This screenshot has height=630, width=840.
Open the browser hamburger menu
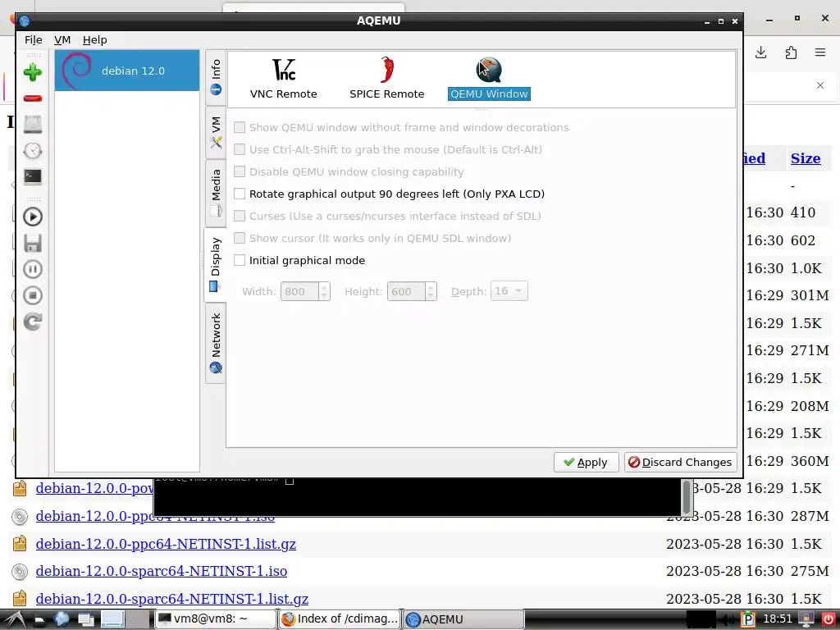pyautogui.click(x=820, y=52)
